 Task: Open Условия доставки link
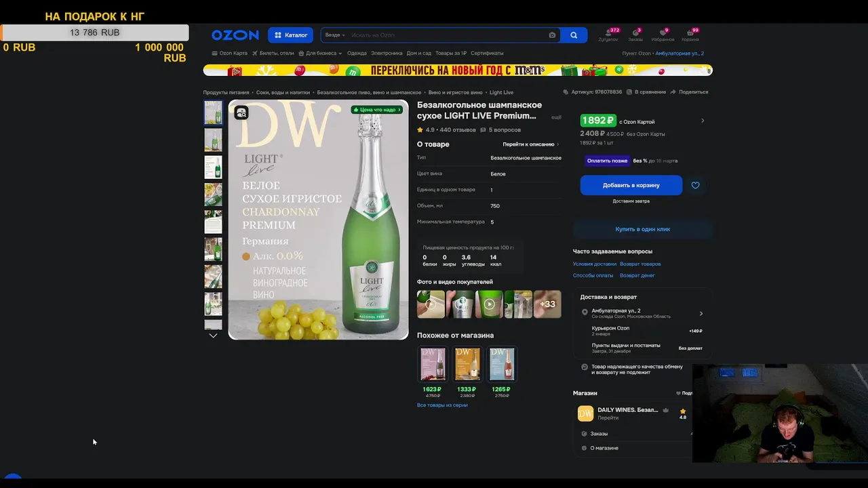coord(595,264)
